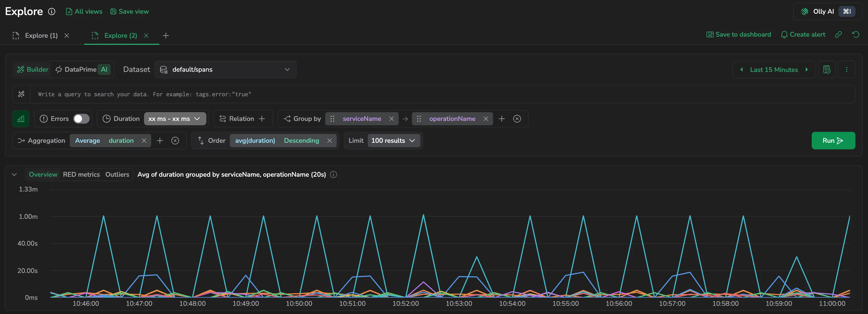Click the query history document icon
Viewport: 868px width, 314px height.
point(827,69)
